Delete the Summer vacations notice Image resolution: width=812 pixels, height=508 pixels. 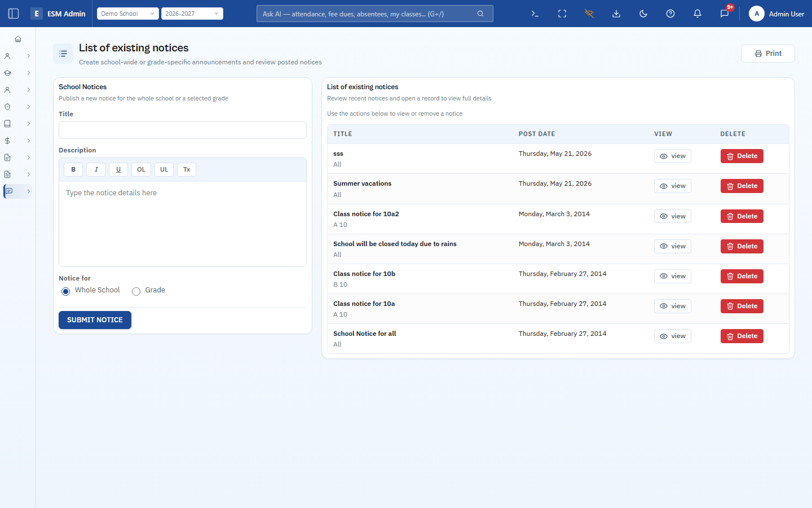pyautogui.click(x=742, y=186)
